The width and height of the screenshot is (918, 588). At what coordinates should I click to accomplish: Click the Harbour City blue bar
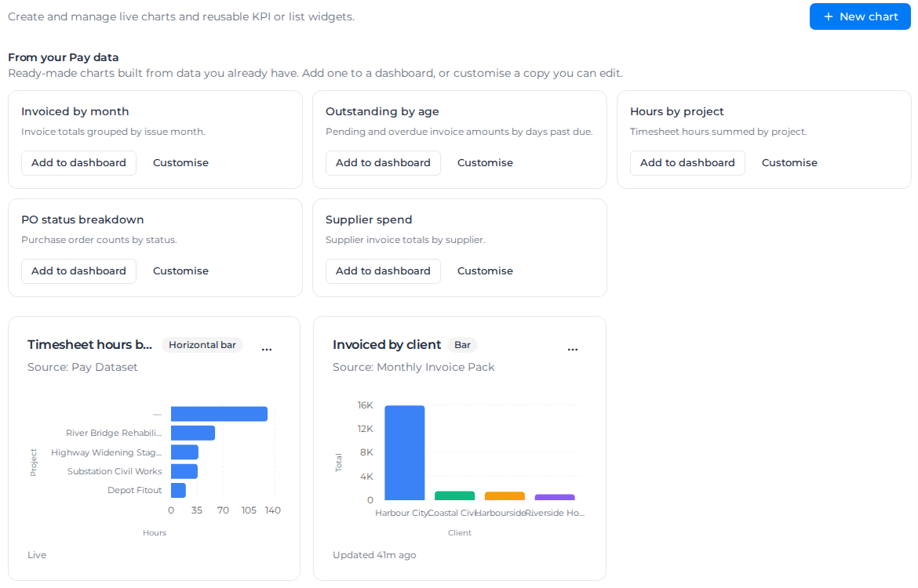coord(405,453)
